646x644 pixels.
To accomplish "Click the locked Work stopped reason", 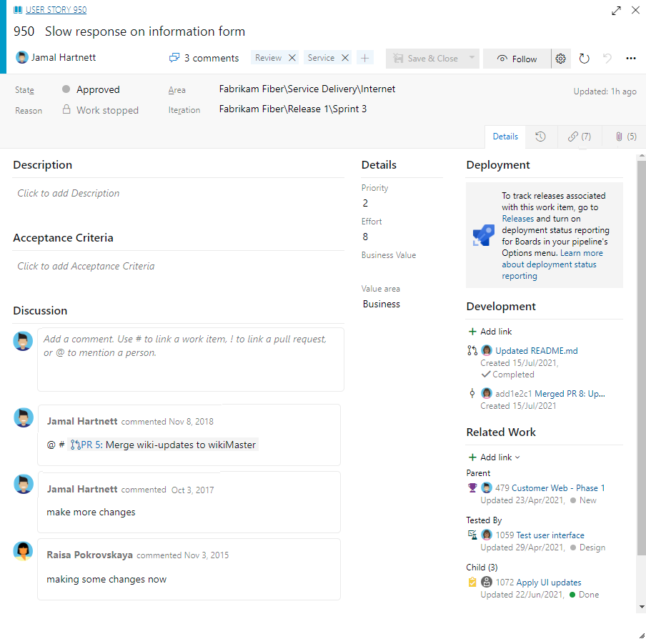I will 100,110.
